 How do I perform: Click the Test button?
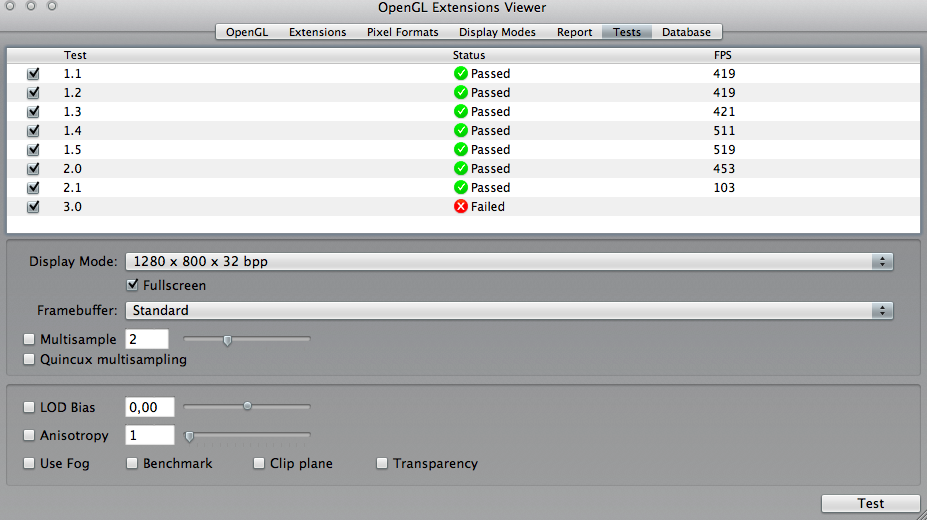pyautogui.click(x=871, y=503)
